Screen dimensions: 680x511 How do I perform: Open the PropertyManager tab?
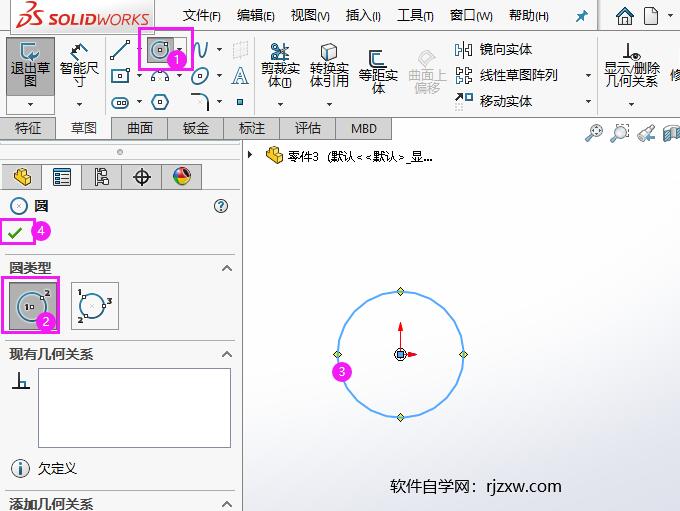pos(62,177)
